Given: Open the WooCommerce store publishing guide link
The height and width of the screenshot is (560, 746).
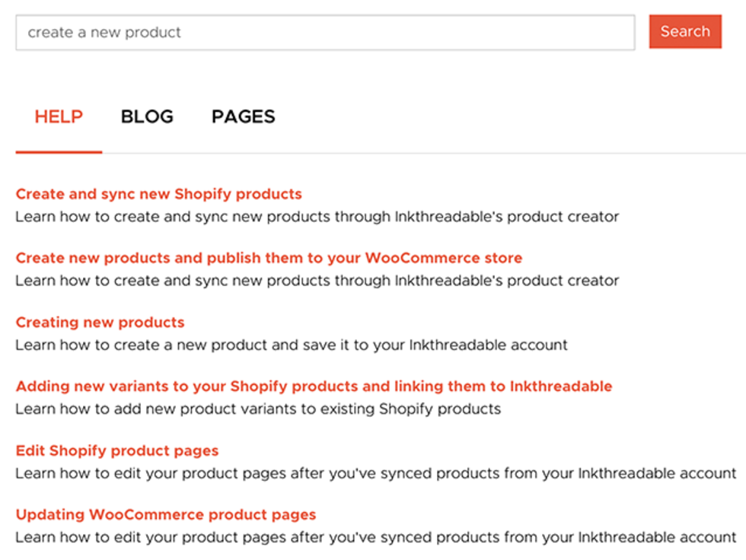Looking at the screenshot, I should tap(269, 258).
